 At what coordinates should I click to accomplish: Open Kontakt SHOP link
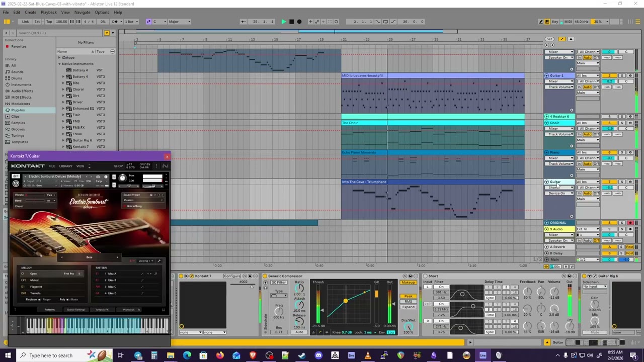pos(118,166)
